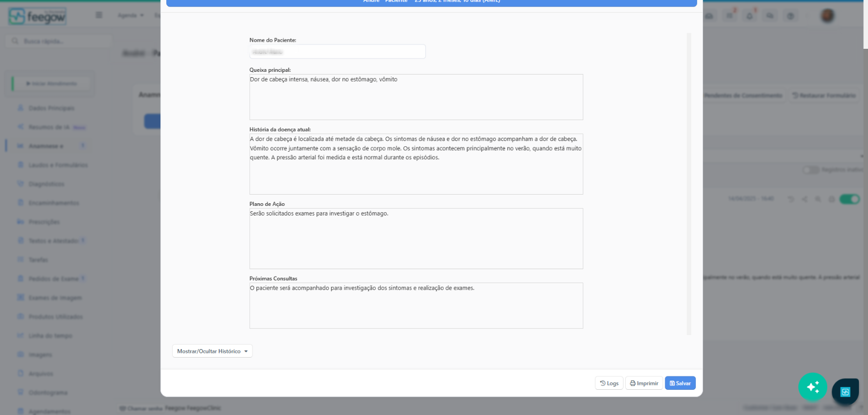Open Dados Principais in the sidebar
The height and width of the screenshot is (415, 868).
point(51,108)
